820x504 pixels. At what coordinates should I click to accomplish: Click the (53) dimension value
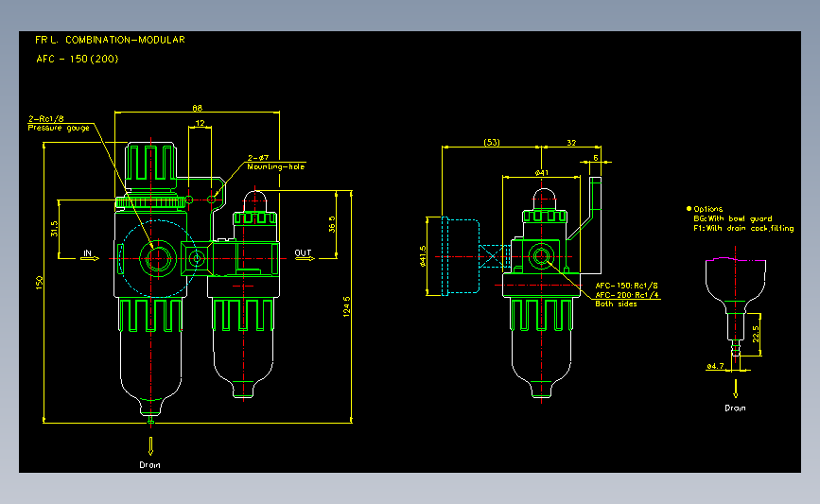[x=492, y=142]
